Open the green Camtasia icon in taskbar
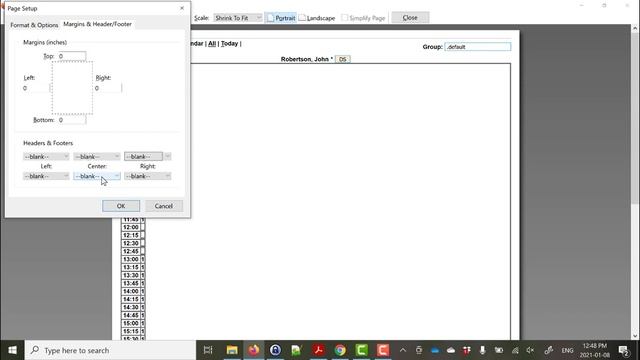Image resolution: width=640 pixels, height=360 pixels. (361, 350)
